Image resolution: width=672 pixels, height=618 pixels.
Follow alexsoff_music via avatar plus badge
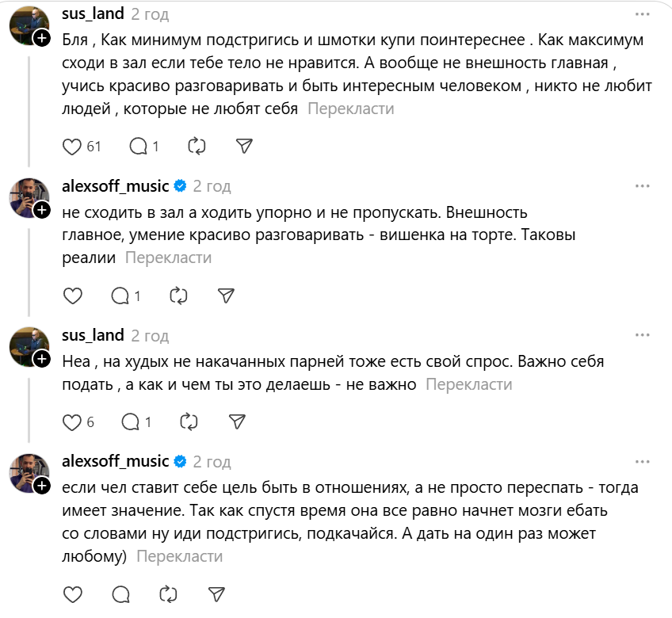(41, 210)
